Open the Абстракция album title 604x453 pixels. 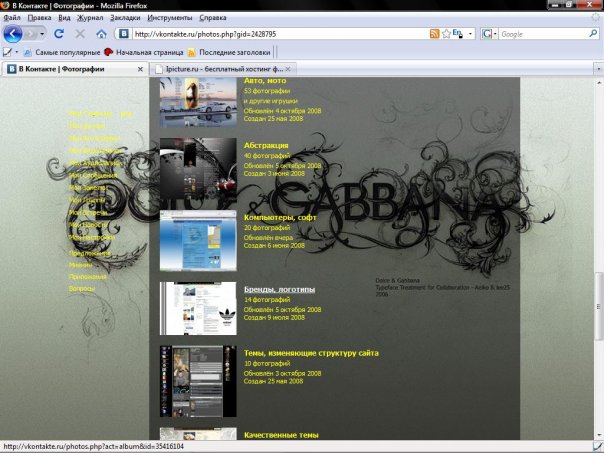pyautogui.click(x=266, y=145)
